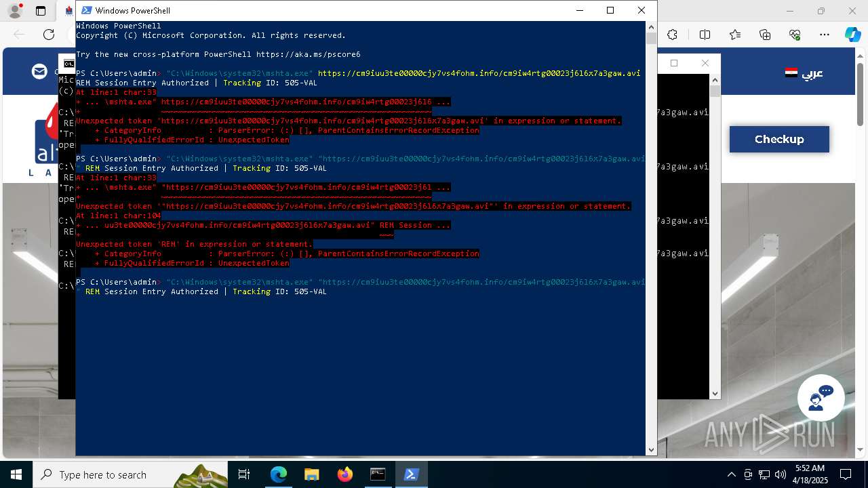Viewport: 868px width, 488px height.
Task: Toggle Edge split screen icon
Action: pos(705,35)
